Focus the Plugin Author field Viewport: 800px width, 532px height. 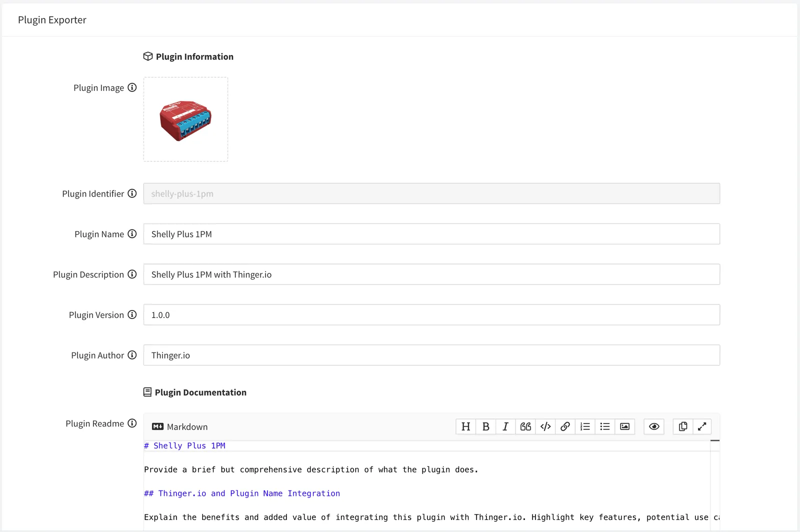431,355
